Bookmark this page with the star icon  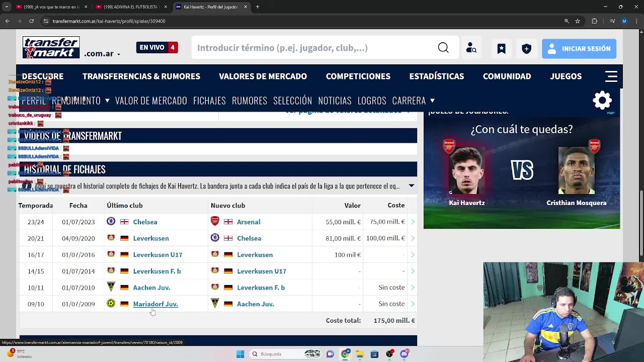pyautogui.click(x=578, y=21)
